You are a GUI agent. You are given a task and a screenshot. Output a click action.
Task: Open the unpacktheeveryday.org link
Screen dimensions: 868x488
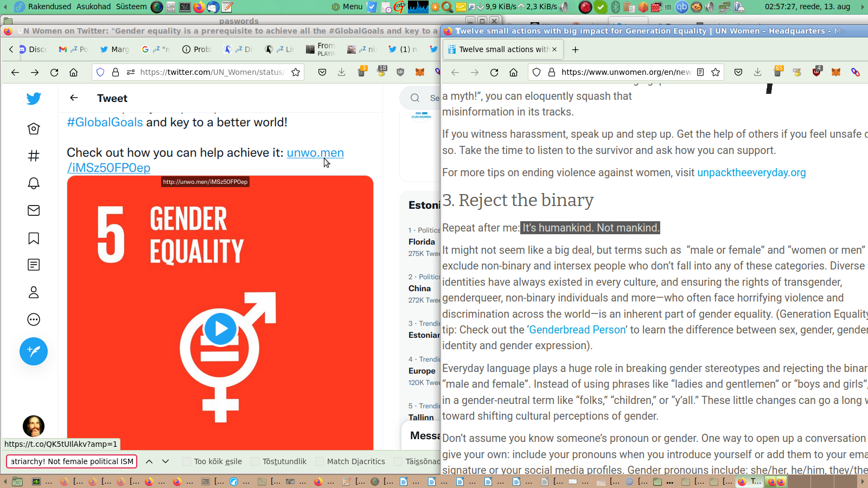(751, 172)
